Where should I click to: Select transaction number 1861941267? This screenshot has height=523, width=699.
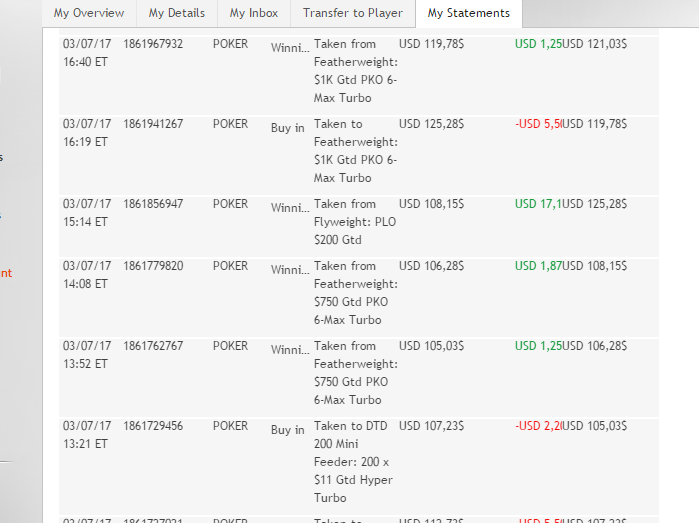click(x=153, y=125)
